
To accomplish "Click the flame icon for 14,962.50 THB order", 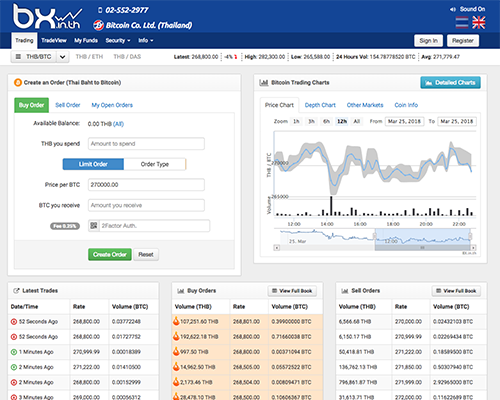I will tap(176, 366).
